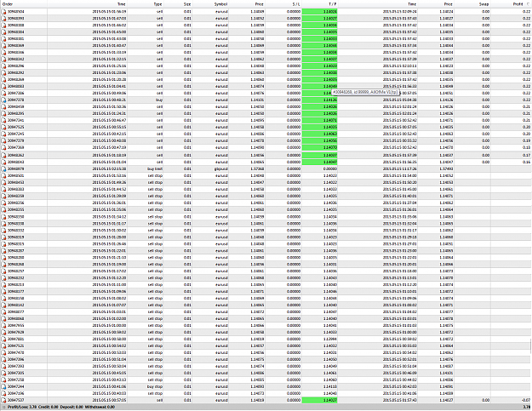Click the T/P value 1.14110 in the buy stop row
The image size is (532, 411).
tap(330, 386)
